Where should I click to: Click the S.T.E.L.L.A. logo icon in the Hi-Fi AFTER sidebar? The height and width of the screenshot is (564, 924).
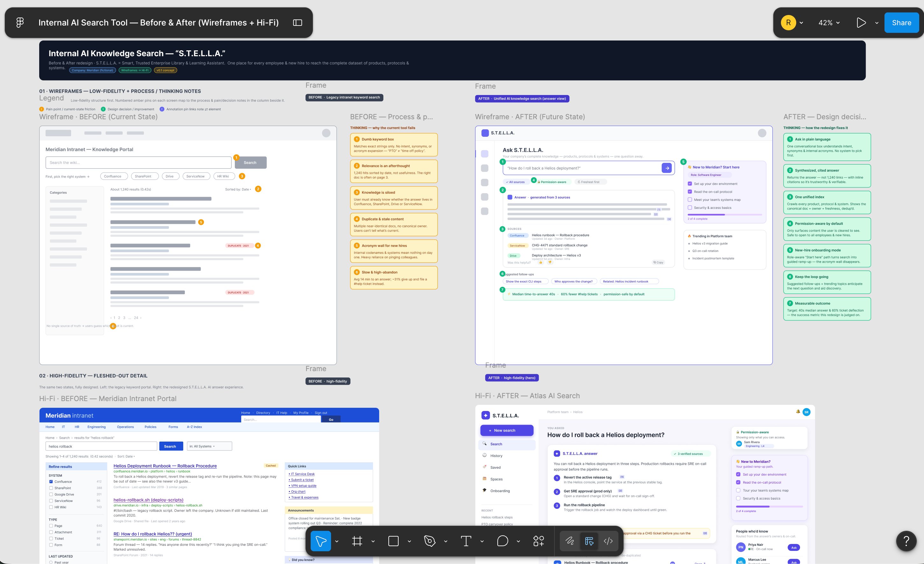pyautogui.click(x=486, y=415)
